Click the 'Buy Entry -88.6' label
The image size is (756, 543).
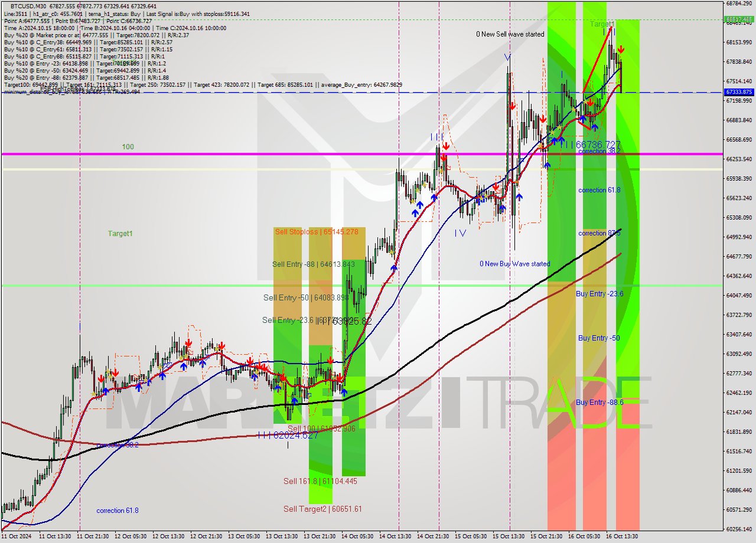pyautogui.click(x=599, y=402)
